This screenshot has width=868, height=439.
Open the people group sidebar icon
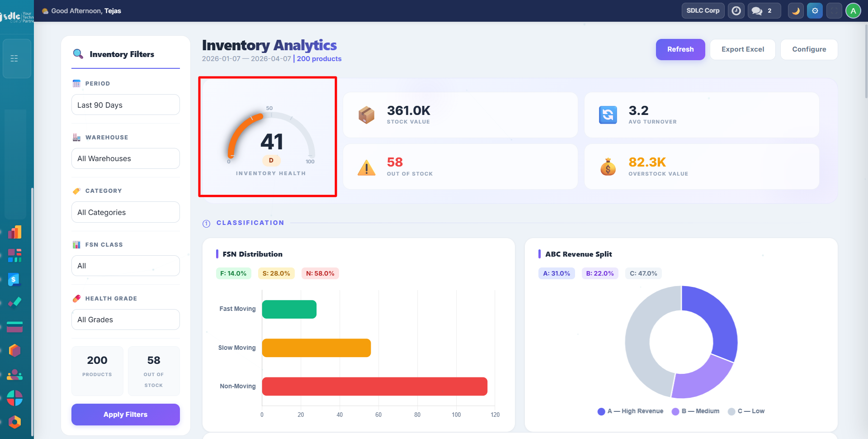(x=14, y=374)
